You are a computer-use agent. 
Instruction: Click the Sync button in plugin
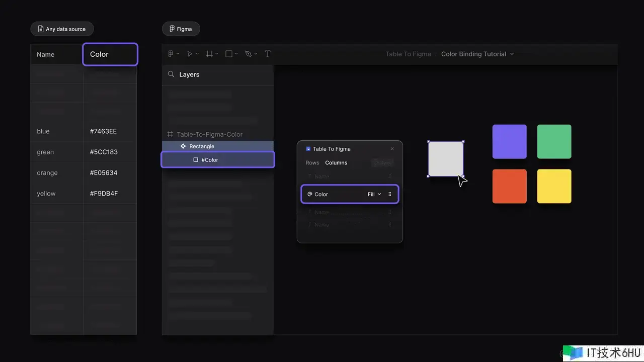[x=383, y=163]
